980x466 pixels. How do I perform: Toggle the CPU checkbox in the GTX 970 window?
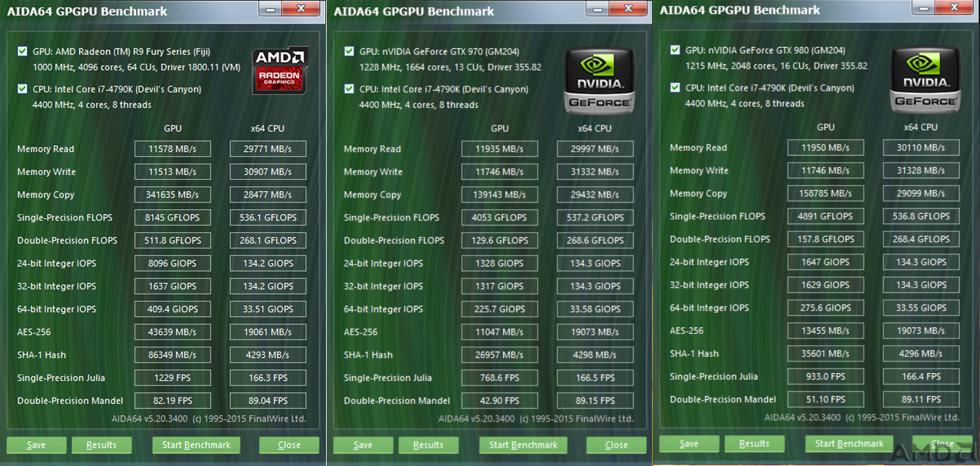coord(350,89)
